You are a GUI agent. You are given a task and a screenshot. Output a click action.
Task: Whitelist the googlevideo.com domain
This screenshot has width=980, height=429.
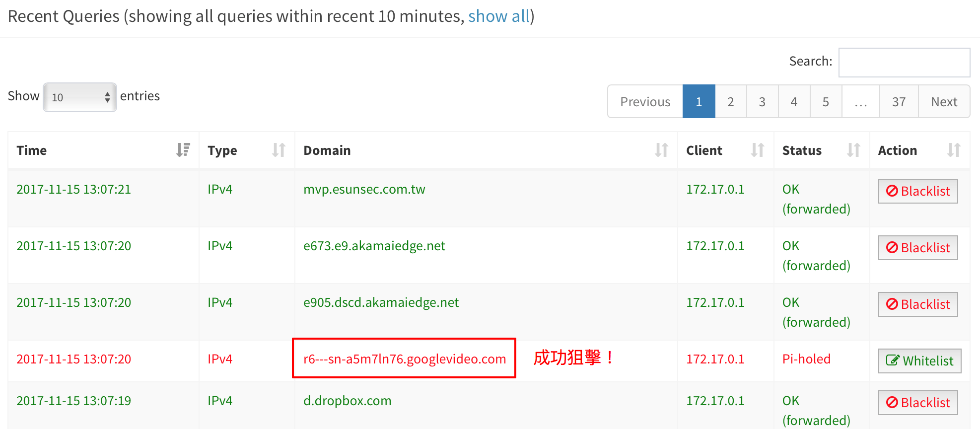(919, 361)
